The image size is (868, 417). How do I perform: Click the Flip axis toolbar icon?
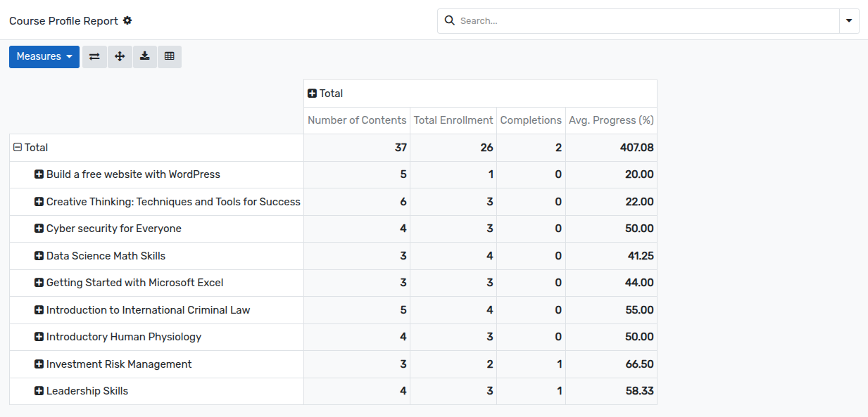point(94,57)
